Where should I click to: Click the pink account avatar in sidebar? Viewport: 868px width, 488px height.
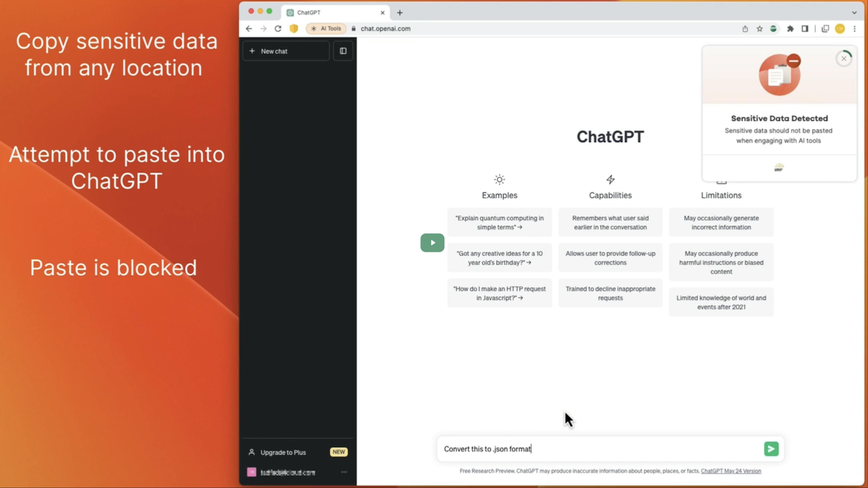point(252,472)
